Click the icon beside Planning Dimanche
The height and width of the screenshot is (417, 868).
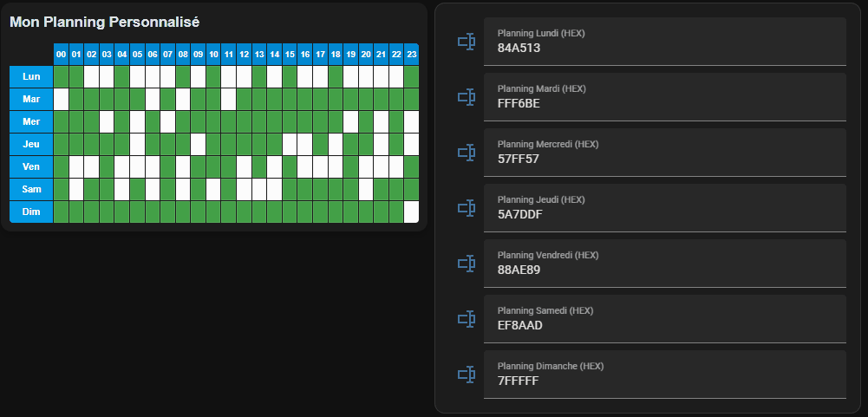467,375
